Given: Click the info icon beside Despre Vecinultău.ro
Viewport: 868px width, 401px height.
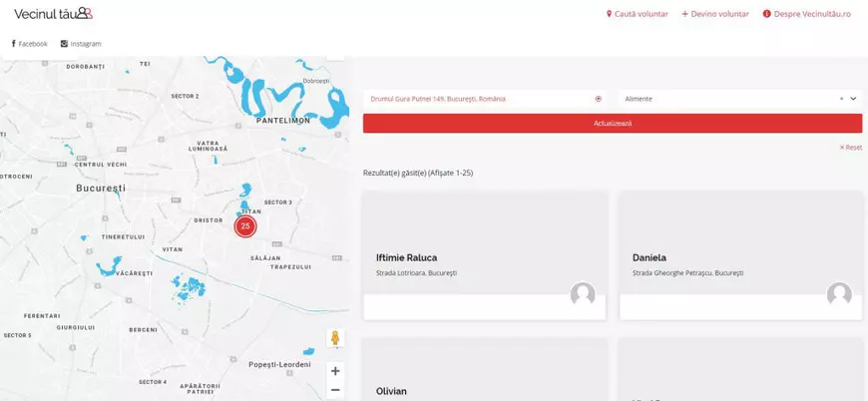Looking at the screenshot, I should [x=766, y=14].
